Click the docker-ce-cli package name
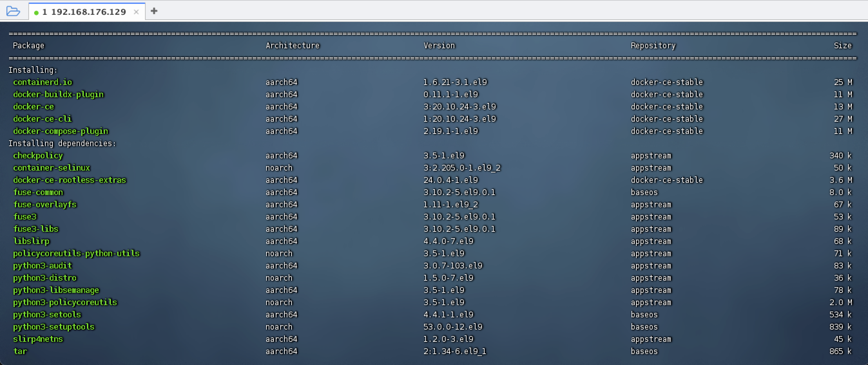The image size is (868, 365). click(42, 119)
